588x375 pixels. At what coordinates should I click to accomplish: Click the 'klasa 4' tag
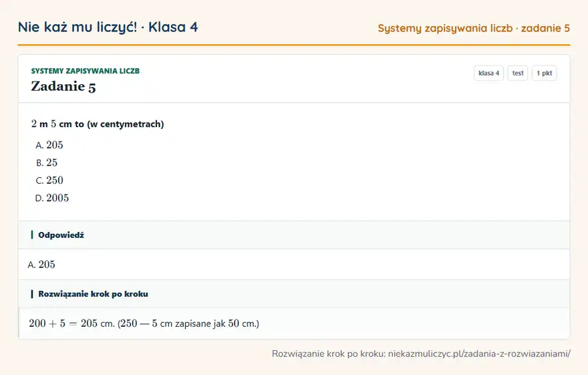(x=488, y=73)
